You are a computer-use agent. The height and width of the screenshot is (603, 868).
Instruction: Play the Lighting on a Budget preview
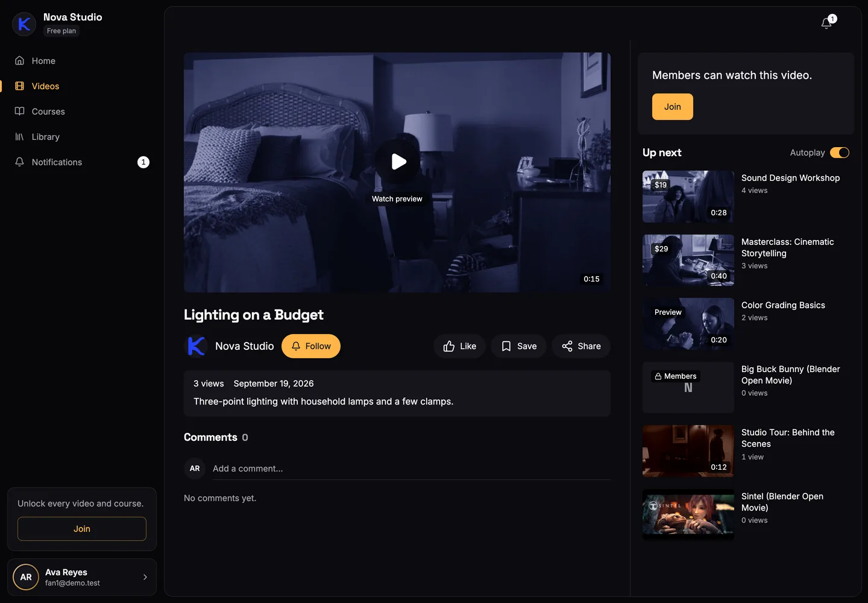coord(398,162)
